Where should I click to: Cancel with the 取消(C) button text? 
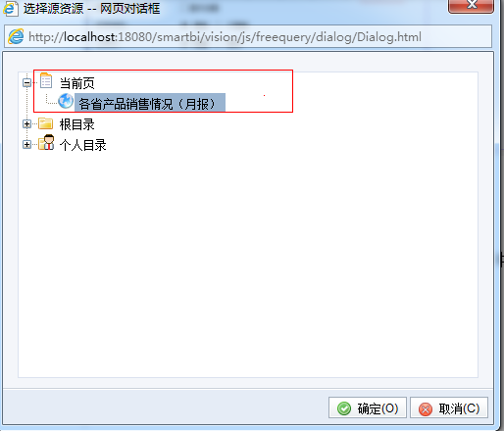pyautogui.click(x=459, y=408)
